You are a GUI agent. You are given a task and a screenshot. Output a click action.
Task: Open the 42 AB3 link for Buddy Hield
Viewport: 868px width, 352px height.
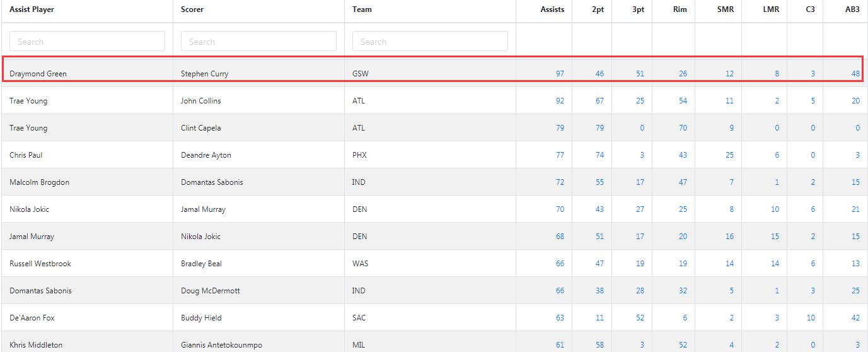855,318
